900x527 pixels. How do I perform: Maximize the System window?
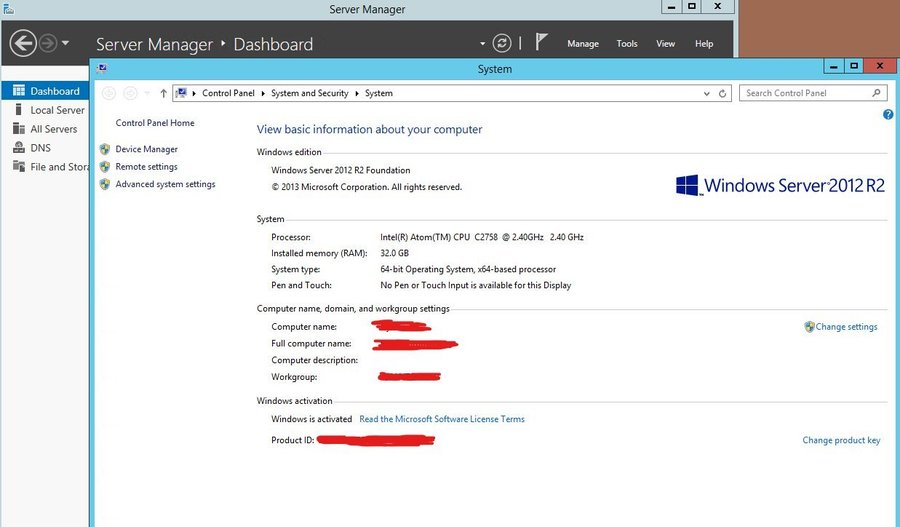(x=854, y=66)
